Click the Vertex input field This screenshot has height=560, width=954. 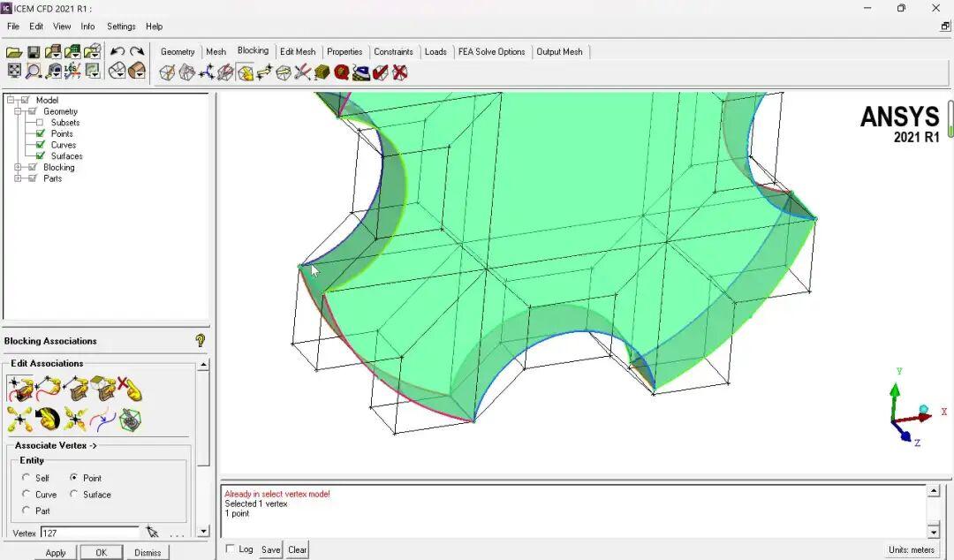click(x=89, y=534)
